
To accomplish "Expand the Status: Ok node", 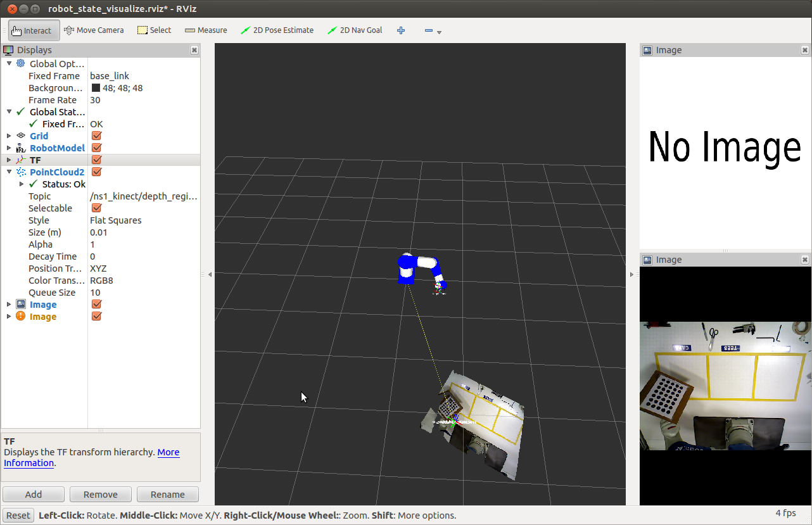I will coord(22,184).
